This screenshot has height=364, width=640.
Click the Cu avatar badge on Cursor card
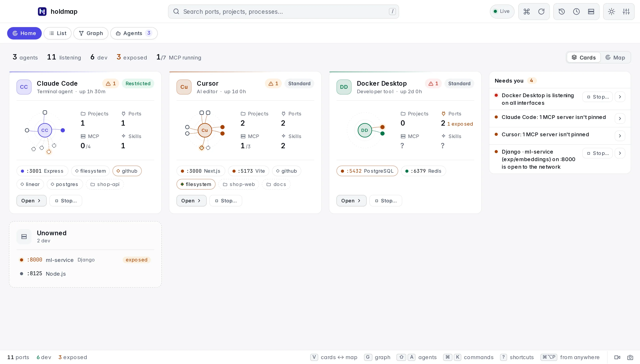184,87
